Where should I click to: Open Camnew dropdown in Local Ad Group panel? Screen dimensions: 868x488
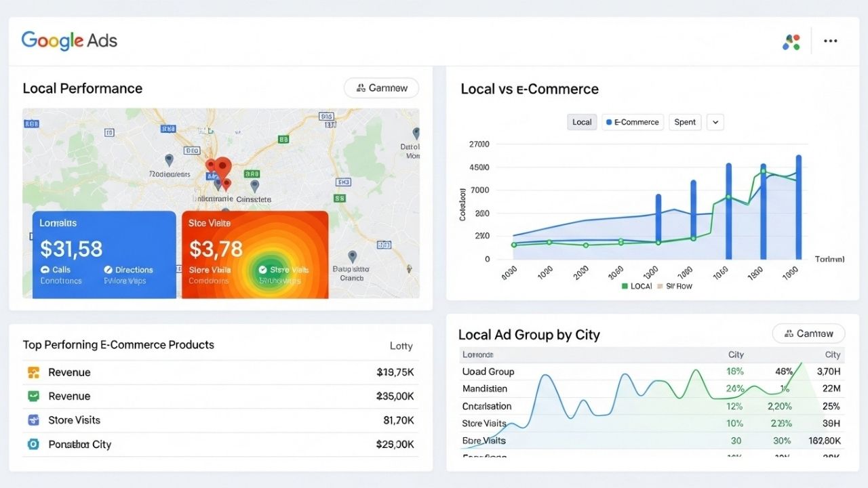click(x=808, y=333)
